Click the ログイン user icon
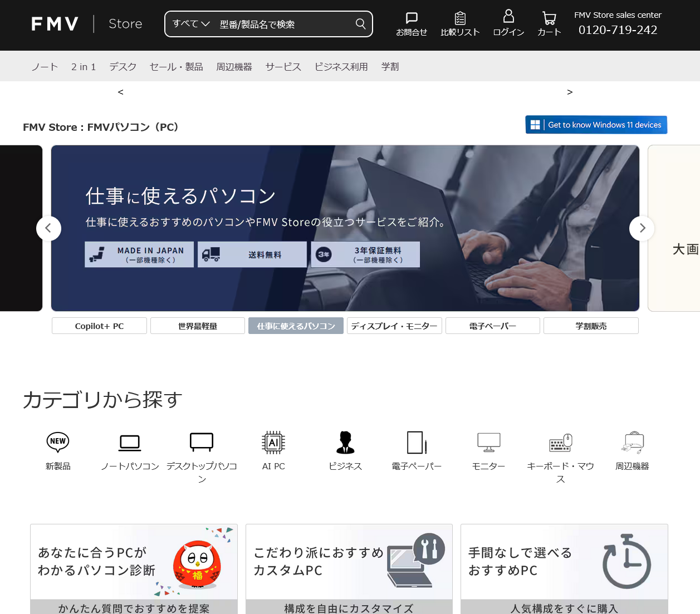This screenshot has width=700, height=614. pyautogui.click(x=508, y=23)
